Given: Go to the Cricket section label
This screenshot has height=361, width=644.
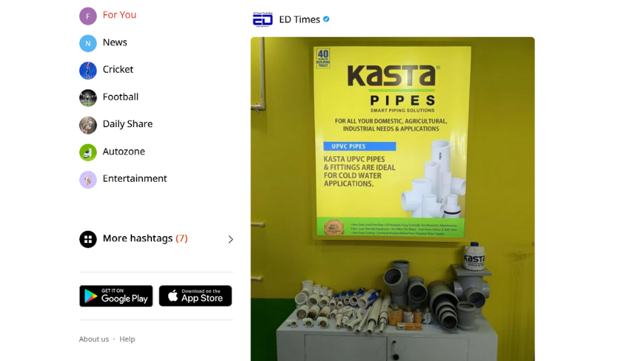Looking at the screenshot, I should [x=118, y=70].
